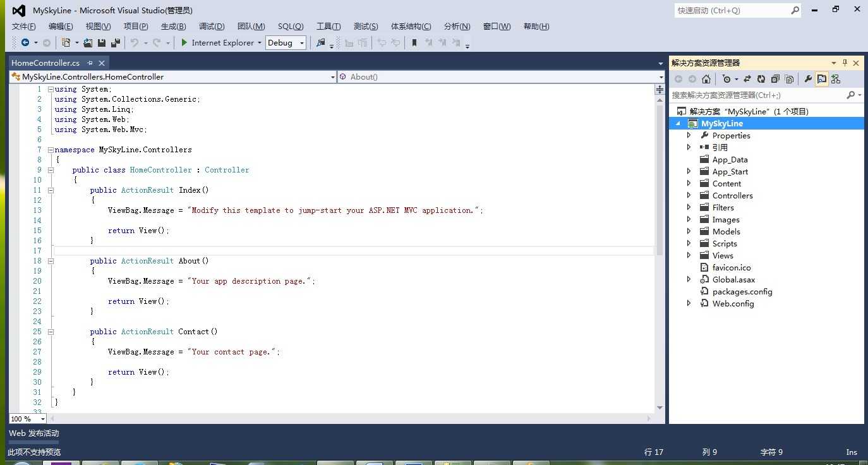Start debugging with the green play icon
Screen dimensions: 868x465
click(184, 42)
